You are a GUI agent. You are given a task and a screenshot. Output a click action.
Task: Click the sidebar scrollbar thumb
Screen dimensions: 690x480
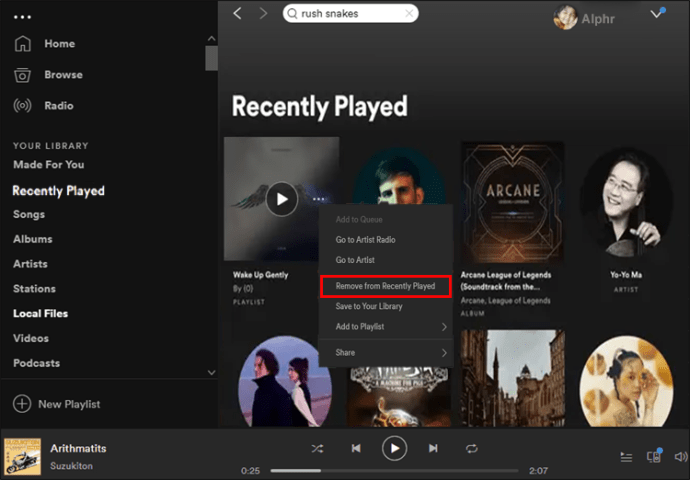point(211,58)
